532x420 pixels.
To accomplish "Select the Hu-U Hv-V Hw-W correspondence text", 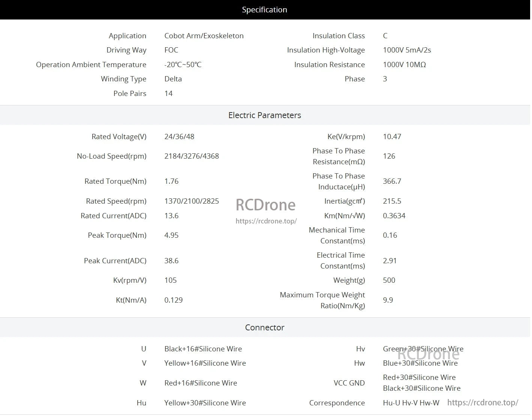I will point(411,403).
